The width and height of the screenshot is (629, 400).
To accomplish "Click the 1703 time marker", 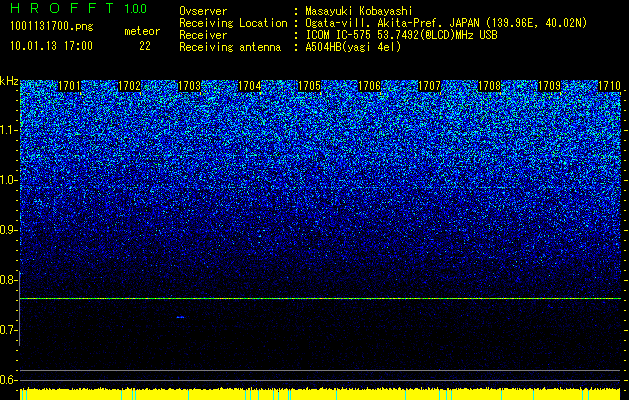I will pos(189,86).
